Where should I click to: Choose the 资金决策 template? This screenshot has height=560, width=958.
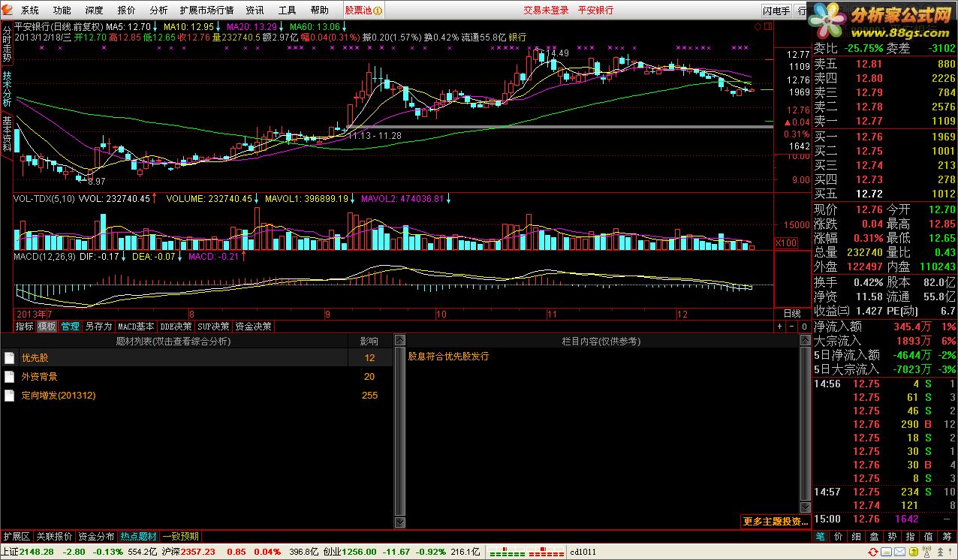coord(254,327)
